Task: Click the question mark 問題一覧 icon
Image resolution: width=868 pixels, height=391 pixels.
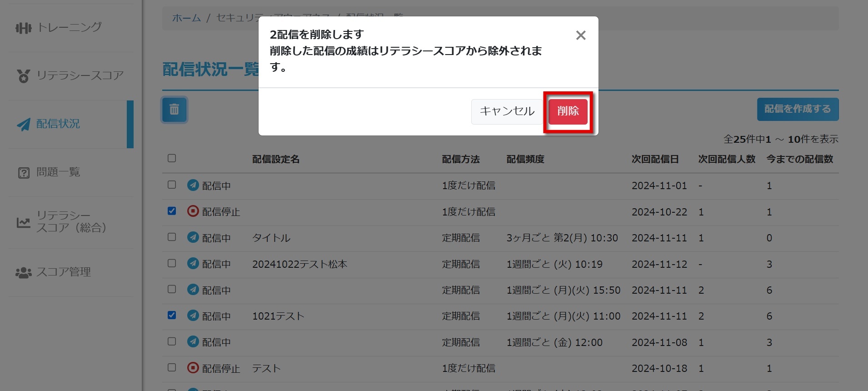Action: click(x=24, y=173)
